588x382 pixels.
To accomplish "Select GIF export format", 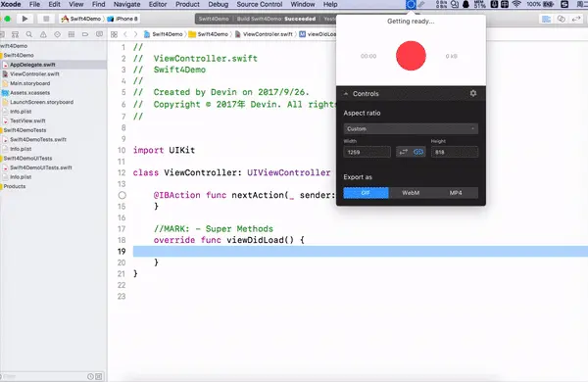I will [366, 193].
